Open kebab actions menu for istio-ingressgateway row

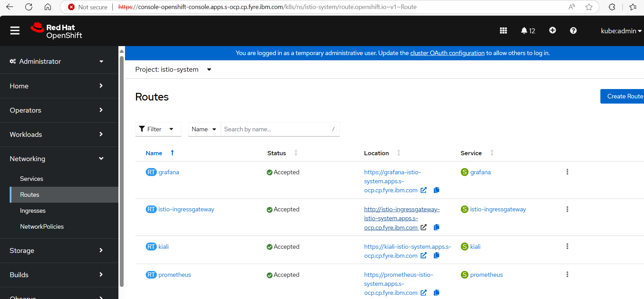[x=567, y=209]
